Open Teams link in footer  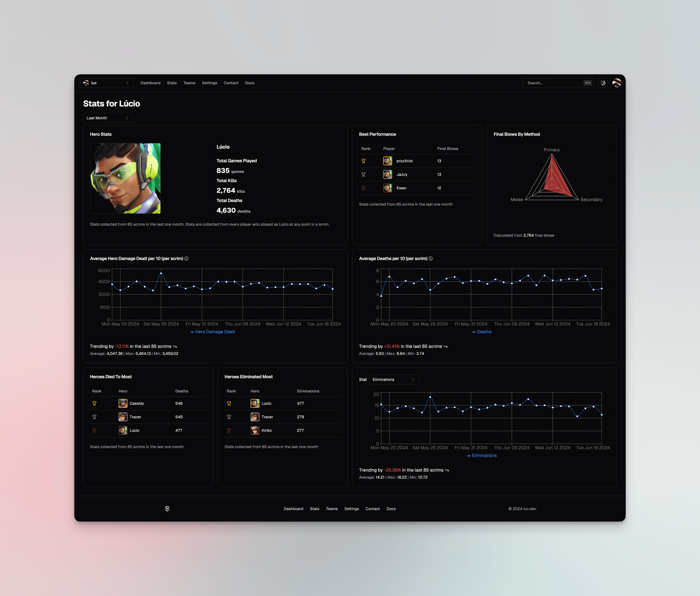332,509
